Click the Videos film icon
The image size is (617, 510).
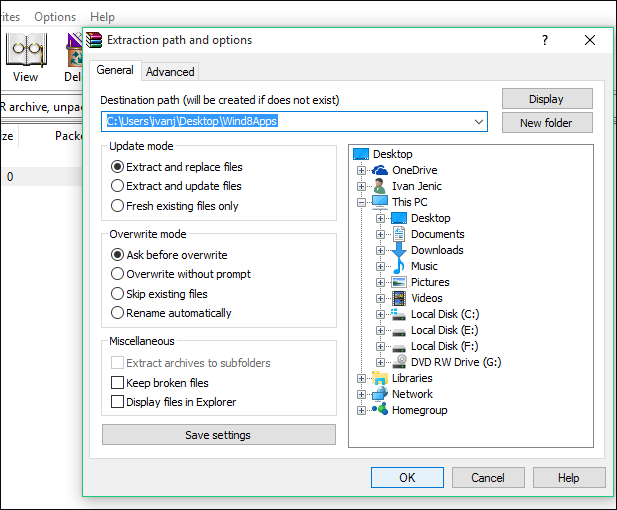point(399,298)
